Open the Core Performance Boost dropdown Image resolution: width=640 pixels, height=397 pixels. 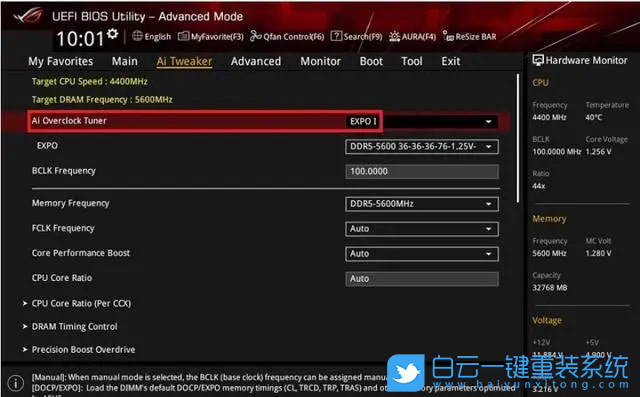point(422,254)
